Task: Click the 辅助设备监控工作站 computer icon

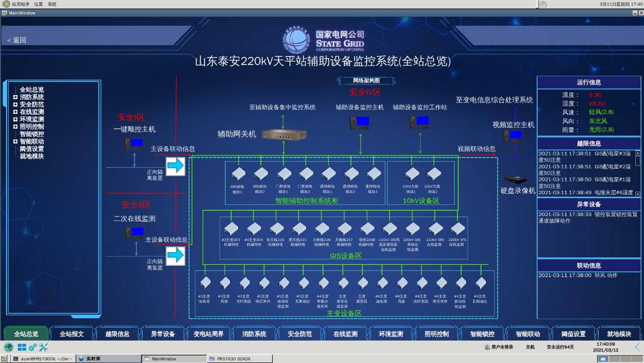Action: [x=420, y=123]
